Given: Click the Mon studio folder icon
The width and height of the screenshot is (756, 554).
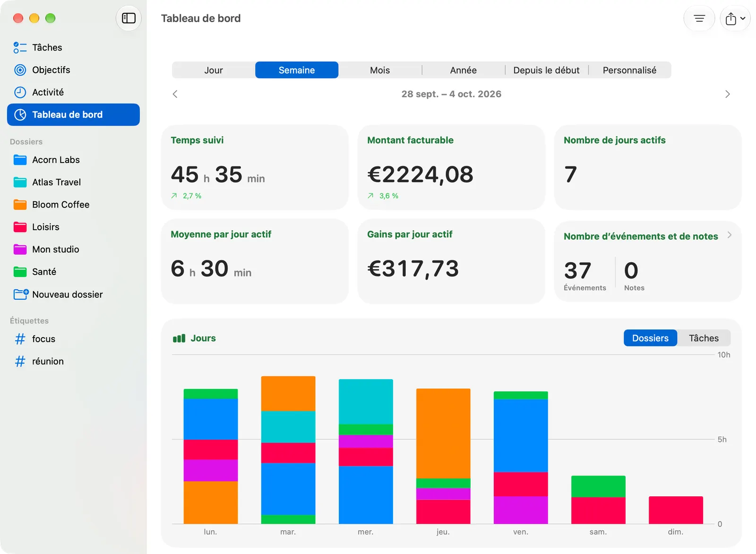Looking at the screenshot, I should pos(20,249).
